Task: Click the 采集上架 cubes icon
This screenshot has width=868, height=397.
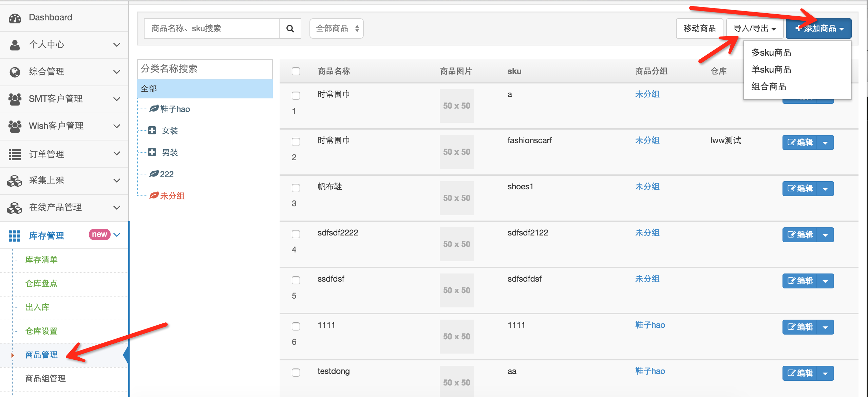Action: [x=15, y=181]
